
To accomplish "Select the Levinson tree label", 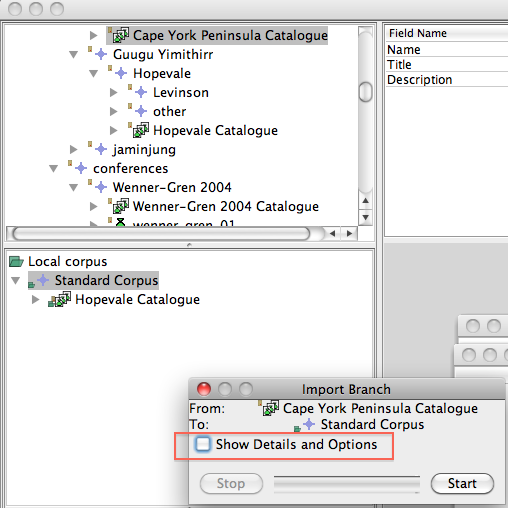I will click(181, 92).
